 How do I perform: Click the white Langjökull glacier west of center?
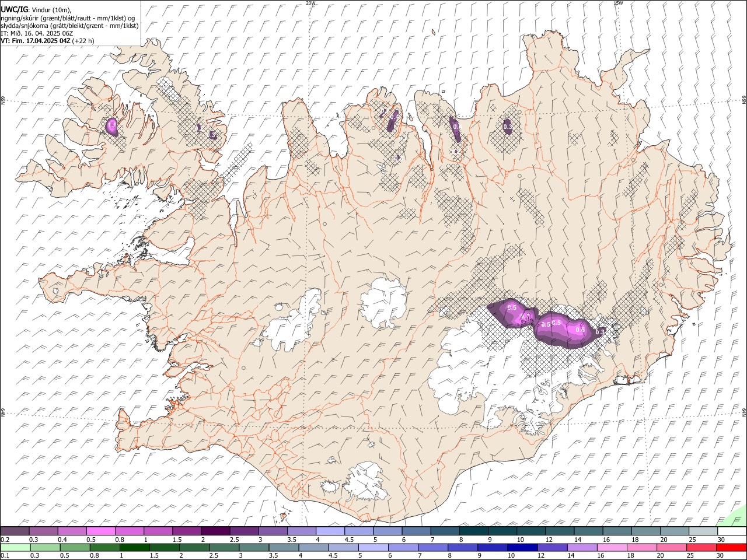point(295,324)
